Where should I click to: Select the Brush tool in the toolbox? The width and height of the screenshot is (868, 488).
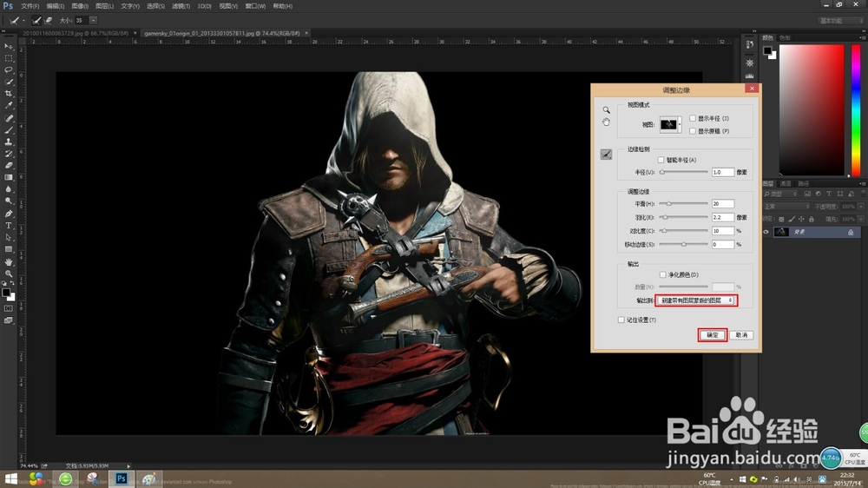click(x=9, y=130)
